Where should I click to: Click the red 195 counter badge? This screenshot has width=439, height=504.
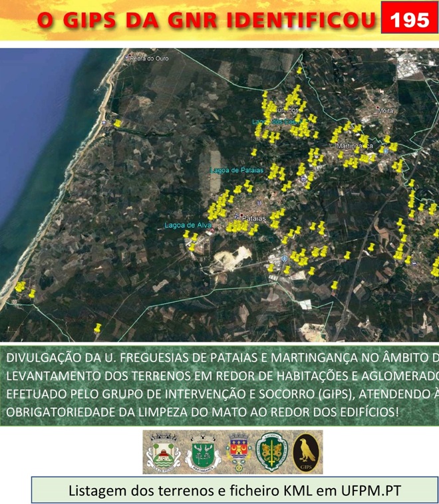pyautogui.click(x=408, y=20)
